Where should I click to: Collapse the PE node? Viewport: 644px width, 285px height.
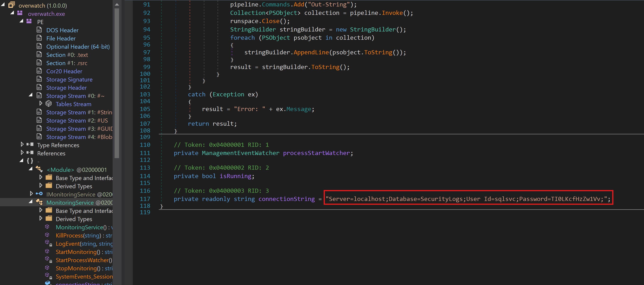pyautogui.click(x=22, y=21)
